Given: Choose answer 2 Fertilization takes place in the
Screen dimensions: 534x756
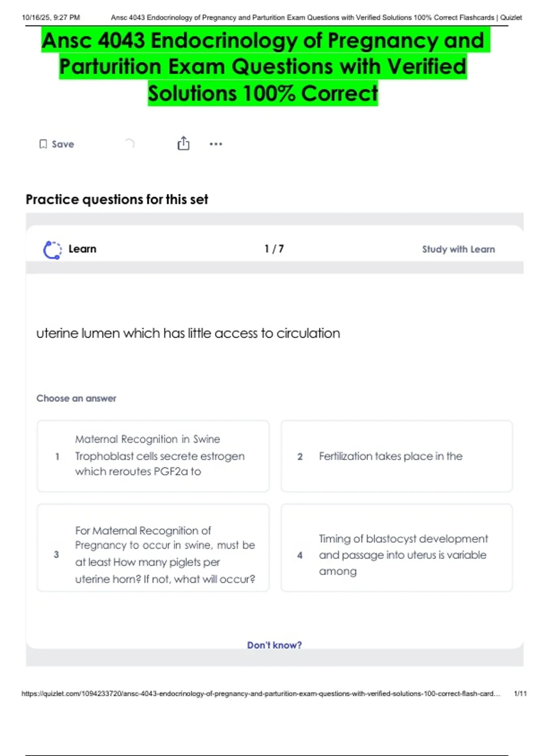Looking at the screenshot, I should click(x=396, y=456).
